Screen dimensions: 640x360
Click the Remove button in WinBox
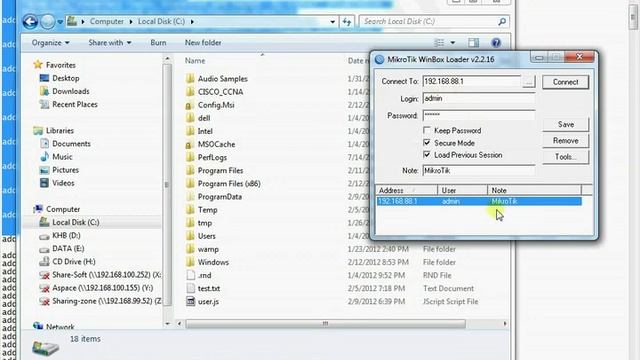[565, 140]
